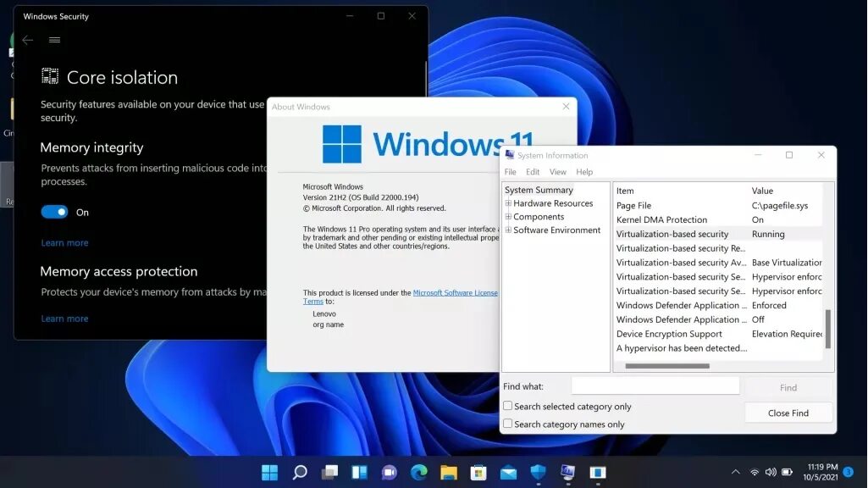This screenshot has width=868, height=488.
Task: Click Learn more under Memory integrity
Action: click(64, 242)
